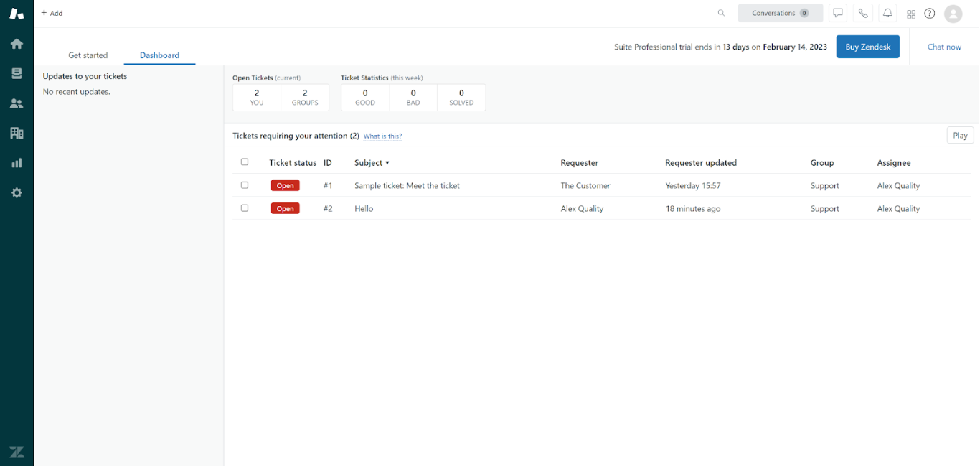Switch to the Get started tab
980x466 pixels.
(x=88, y=55)
